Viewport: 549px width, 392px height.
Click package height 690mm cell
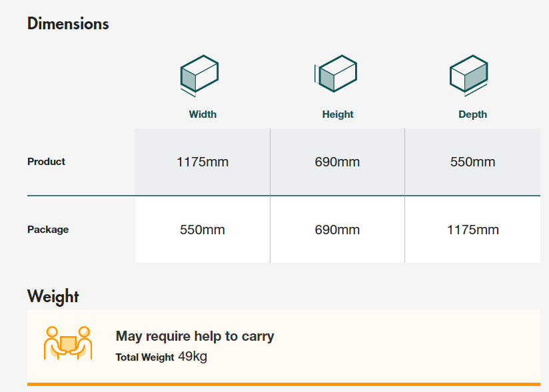(337, 230)
